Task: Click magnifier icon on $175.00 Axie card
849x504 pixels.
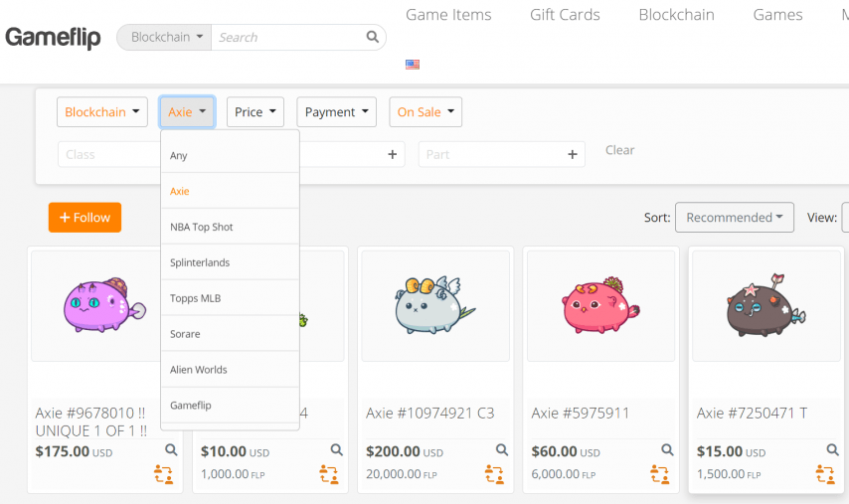Action: [171, 449]
